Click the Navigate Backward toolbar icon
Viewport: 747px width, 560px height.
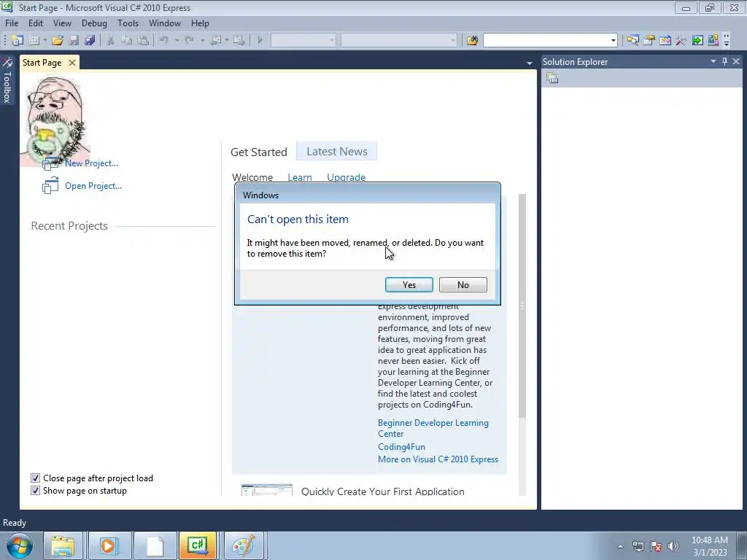point(216,41)
